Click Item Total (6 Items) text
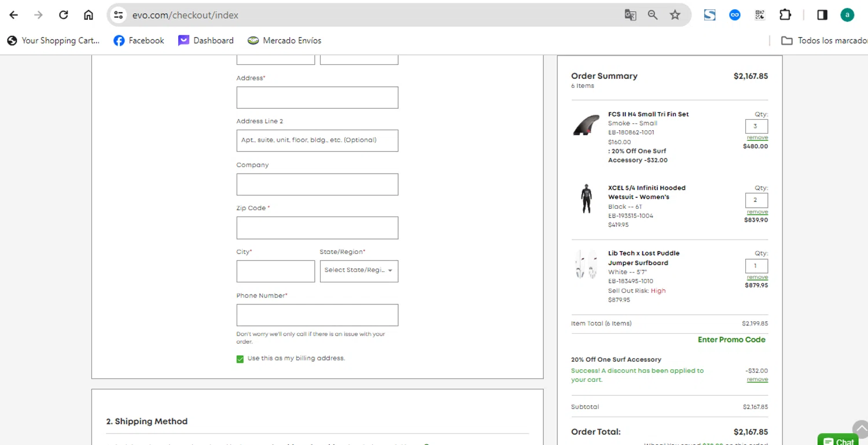The image size is (868, 445). pos(601,323)
